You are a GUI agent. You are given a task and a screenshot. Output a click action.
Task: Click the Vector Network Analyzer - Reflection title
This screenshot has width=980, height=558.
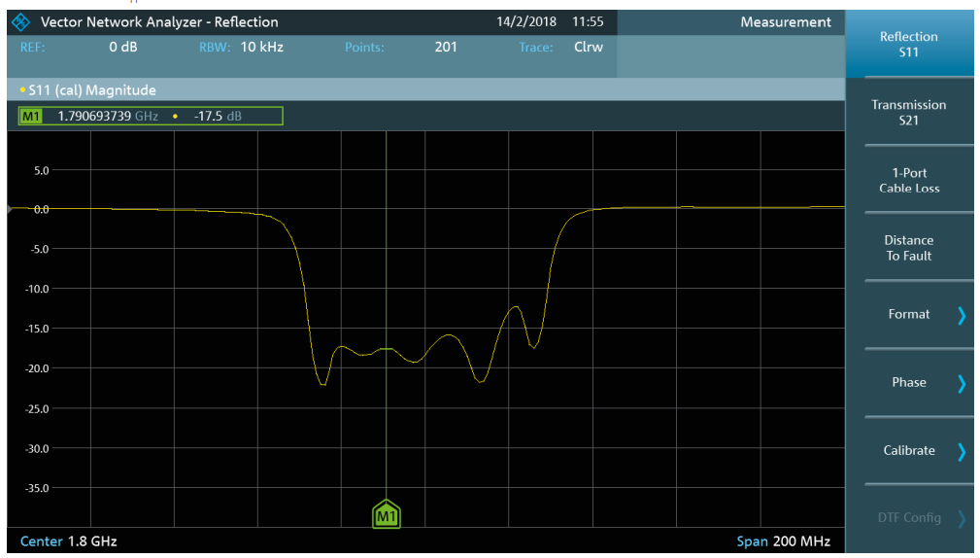point(159,22)
